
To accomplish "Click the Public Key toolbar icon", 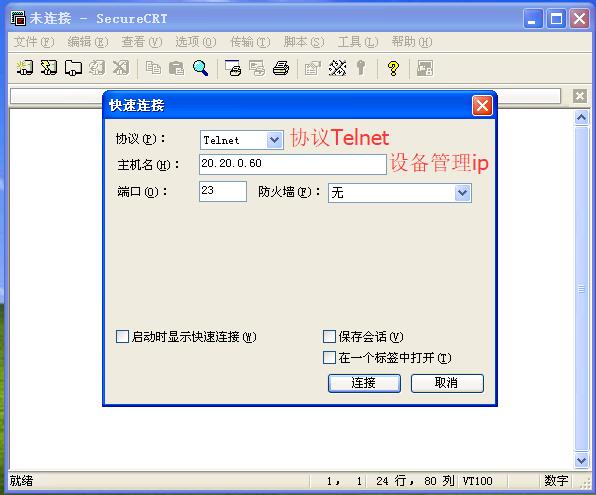I will click(361, 68).
